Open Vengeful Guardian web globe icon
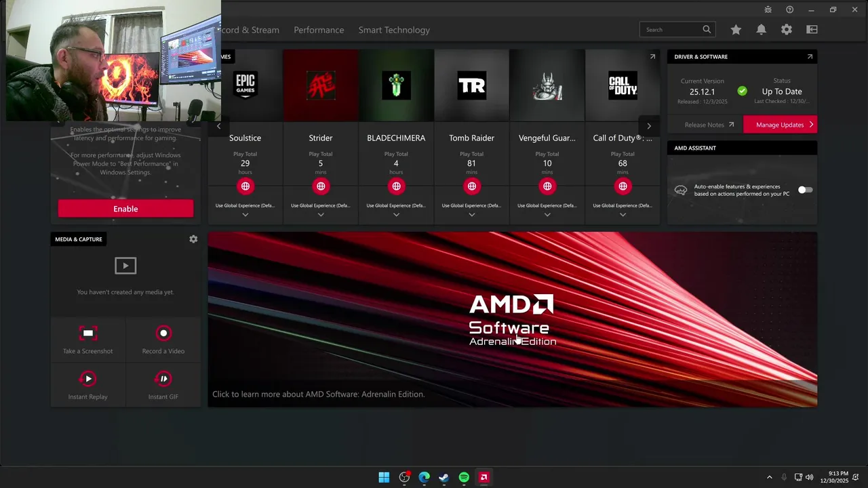Viewport: 868px width, 488px height. (547, 186)
